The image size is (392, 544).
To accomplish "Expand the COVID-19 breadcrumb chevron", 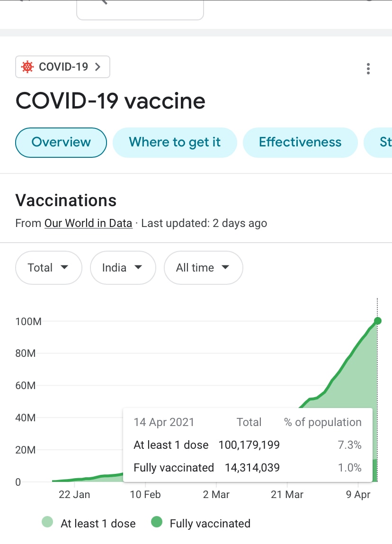I will [97, 67].
